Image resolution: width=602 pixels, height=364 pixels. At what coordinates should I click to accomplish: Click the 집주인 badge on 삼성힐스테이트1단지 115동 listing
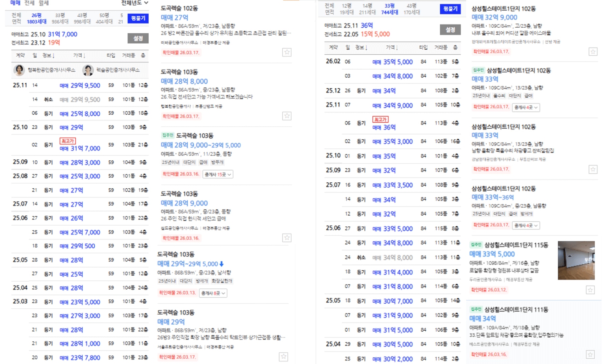(x=476, y=244)
